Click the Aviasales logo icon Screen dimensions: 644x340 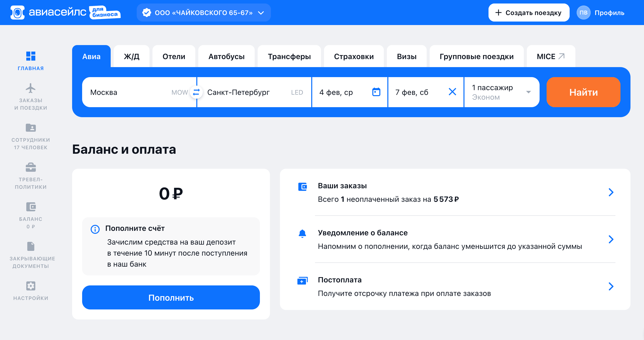(17, 13)
